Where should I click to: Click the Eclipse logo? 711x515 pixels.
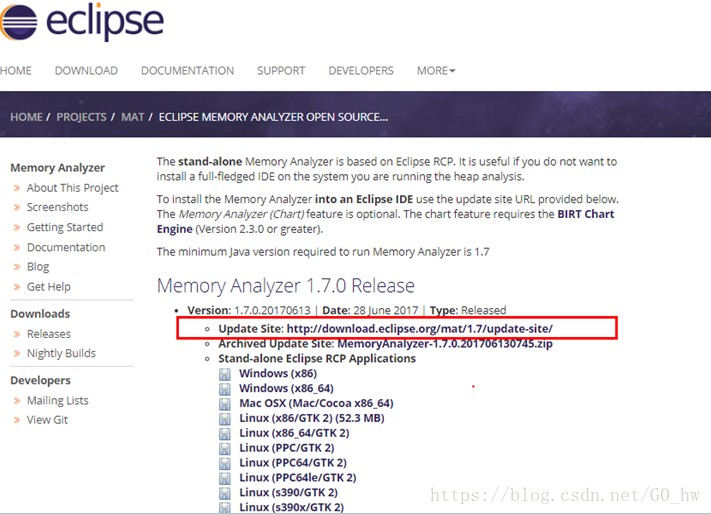(82, 22)
